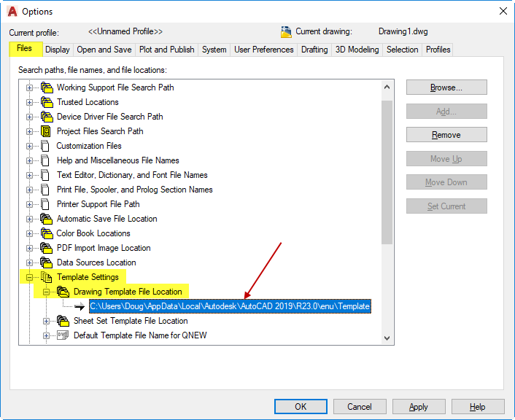This screenshot has height=420, width=515.
Task: Click the Template Settings icon
Action: coord(46,277)
